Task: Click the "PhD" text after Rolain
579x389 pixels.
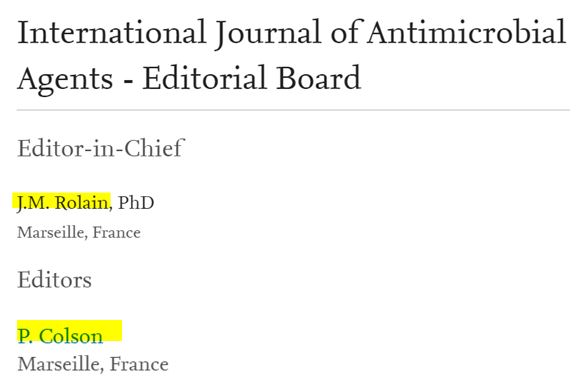Action: click(x=136, y=203)
